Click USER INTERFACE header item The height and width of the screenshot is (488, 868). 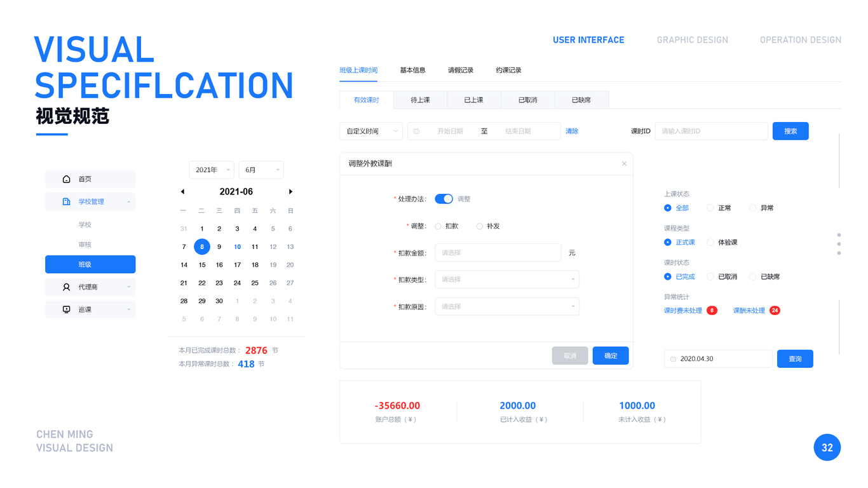[588, 40]
